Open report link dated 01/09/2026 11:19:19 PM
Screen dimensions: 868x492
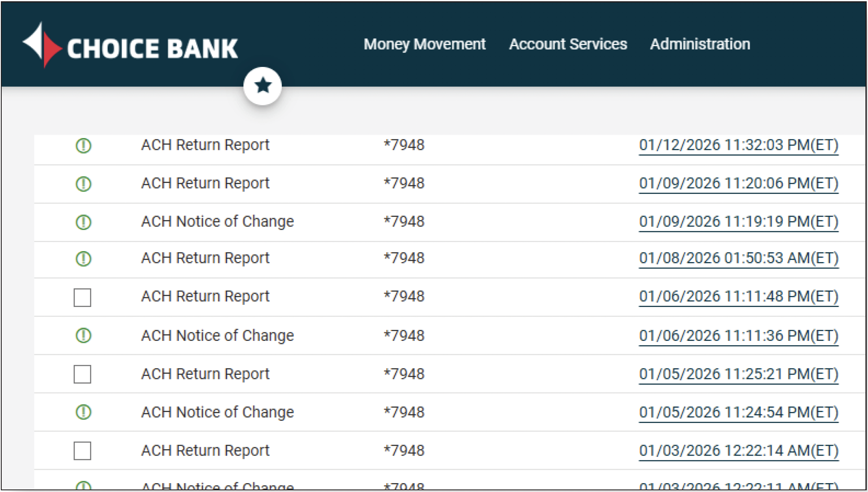(738, 221)
